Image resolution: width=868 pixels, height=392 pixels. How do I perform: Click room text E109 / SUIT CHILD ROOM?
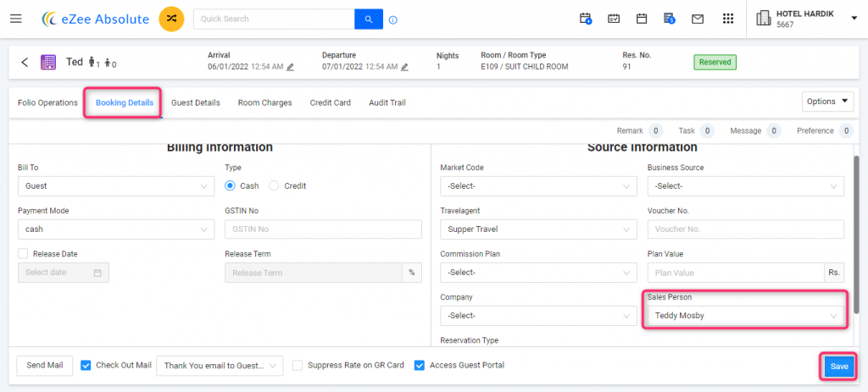point(525,67)
